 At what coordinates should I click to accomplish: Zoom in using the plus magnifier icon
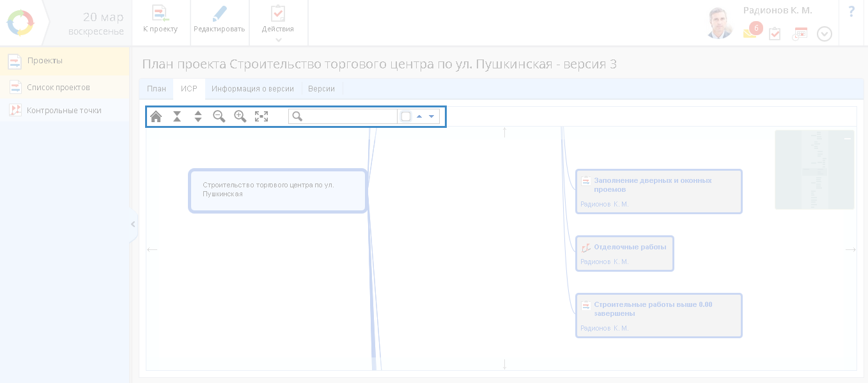pos(240,116)
